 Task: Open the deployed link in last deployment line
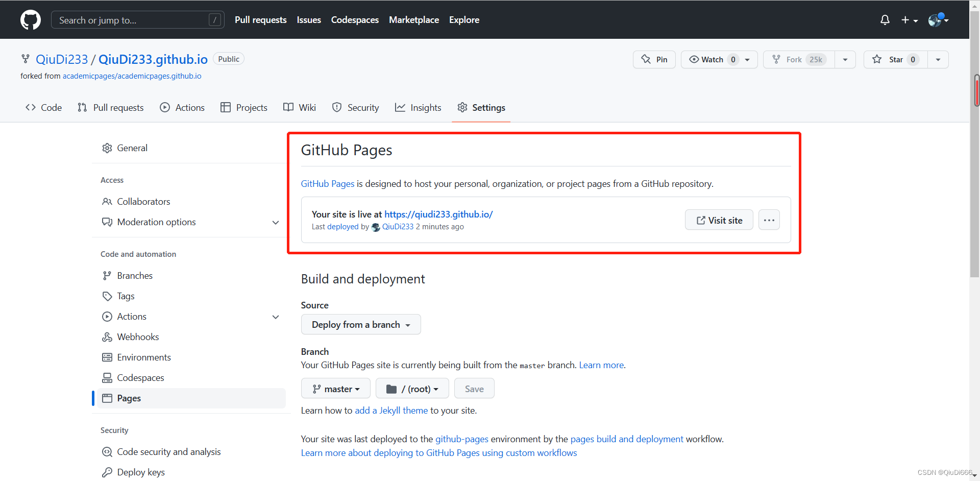tap(342, 227)
